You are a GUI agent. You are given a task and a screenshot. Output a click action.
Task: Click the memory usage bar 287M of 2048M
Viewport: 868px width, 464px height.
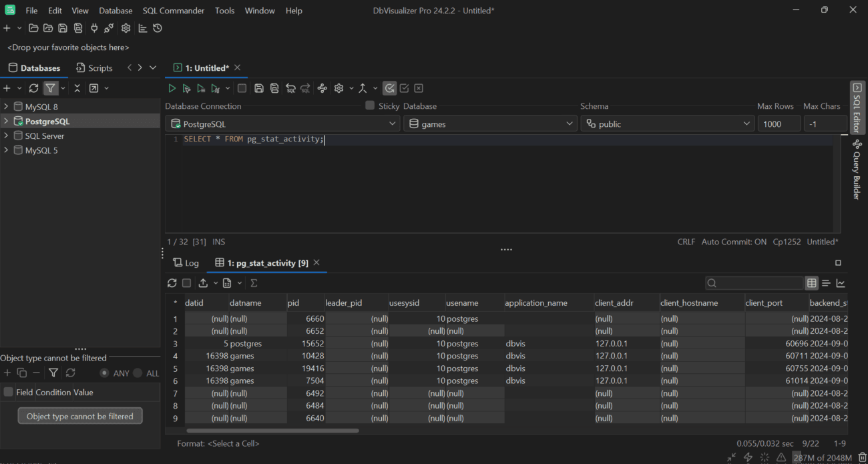point(823,457)
